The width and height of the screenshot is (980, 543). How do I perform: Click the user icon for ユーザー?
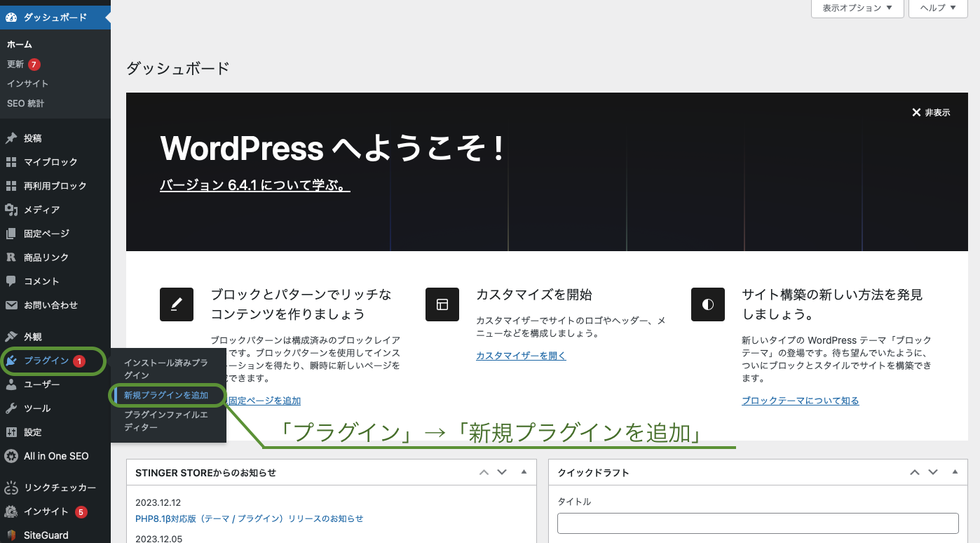[11, 384]
